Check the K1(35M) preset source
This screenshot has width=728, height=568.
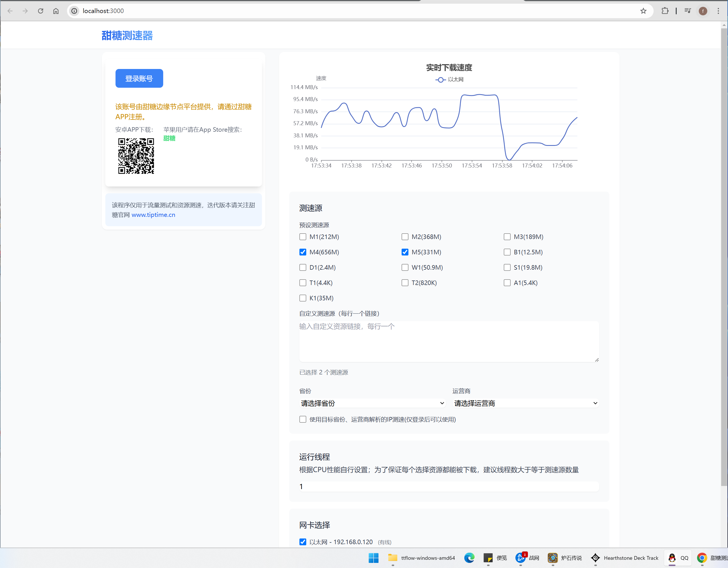(x=303, y=298)
